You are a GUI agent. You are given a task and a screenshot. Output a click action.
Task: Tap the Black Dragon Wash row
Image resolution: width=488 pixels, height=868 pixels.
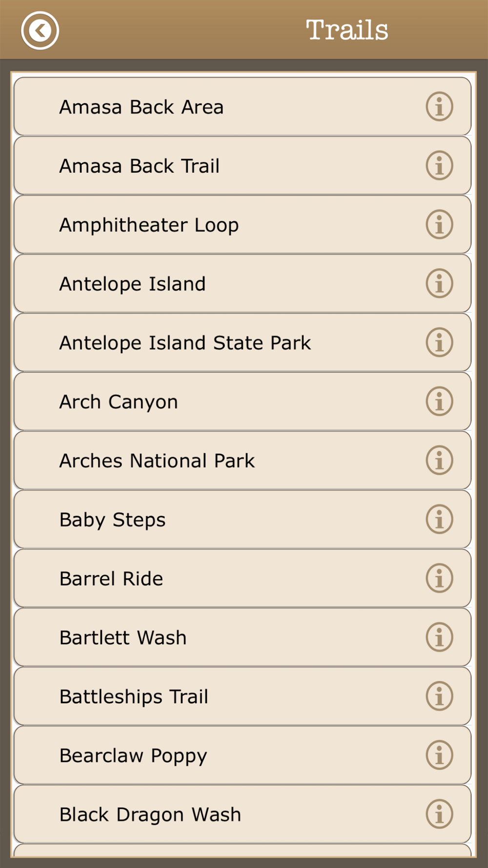click(x=243, y=814)
